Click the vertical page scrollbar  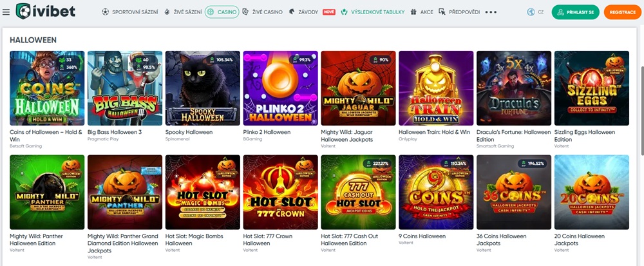pyautogui.click(x=641, y=111)
